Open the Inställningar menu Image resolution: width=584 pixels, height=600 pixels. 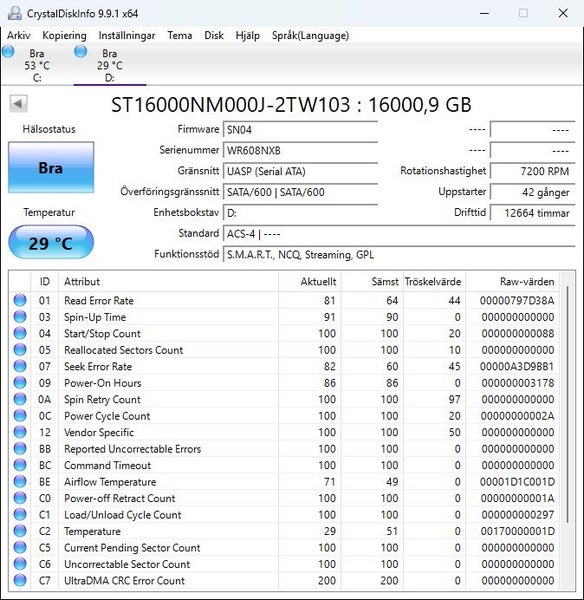point(127,36)
